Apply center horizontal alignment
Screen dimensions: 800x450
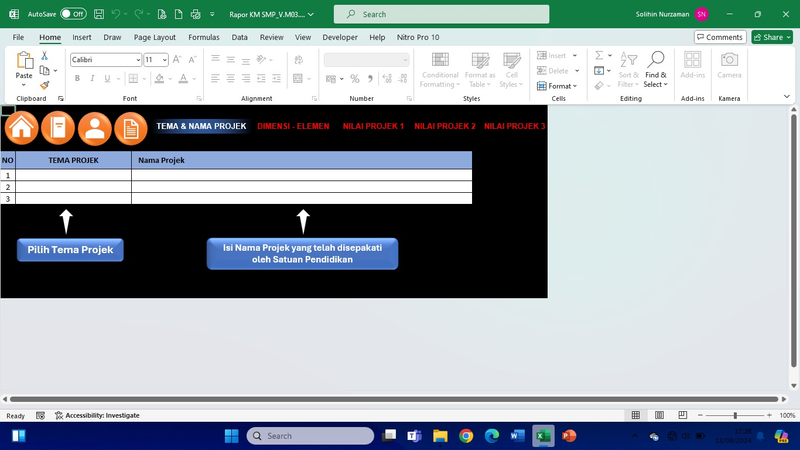[x=231, y=78]
